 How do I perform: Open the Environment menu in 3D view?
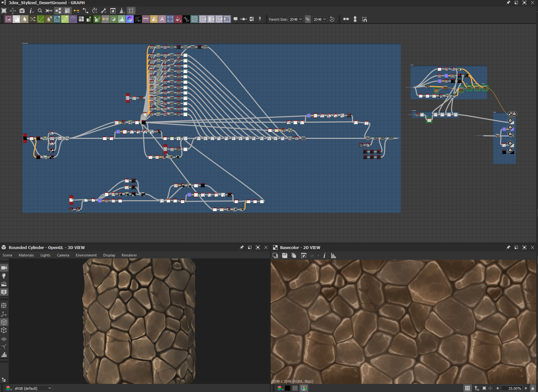coord(86,255)
